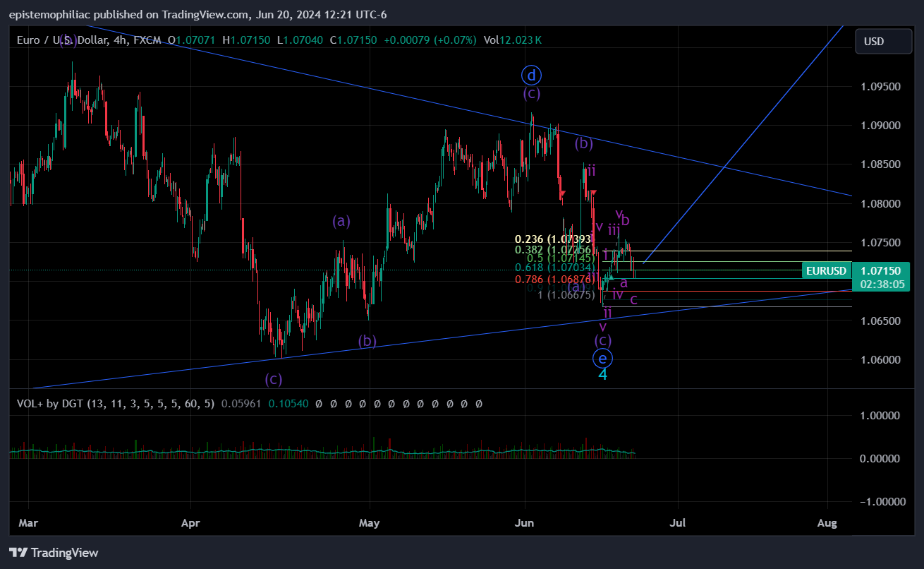Select the 0.618 (1.07034) Fibonacci label
The height and width of the screenshot is (569, 924).
(x=555, y=268)
